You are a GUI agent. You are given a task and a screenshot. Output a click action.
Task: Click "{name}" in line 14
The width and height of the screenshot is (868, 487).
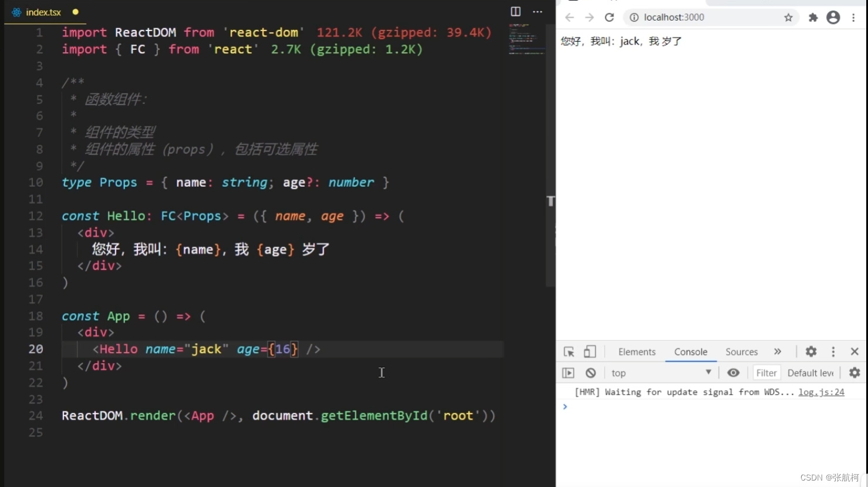pyautogui.click(x=198, y=250)
